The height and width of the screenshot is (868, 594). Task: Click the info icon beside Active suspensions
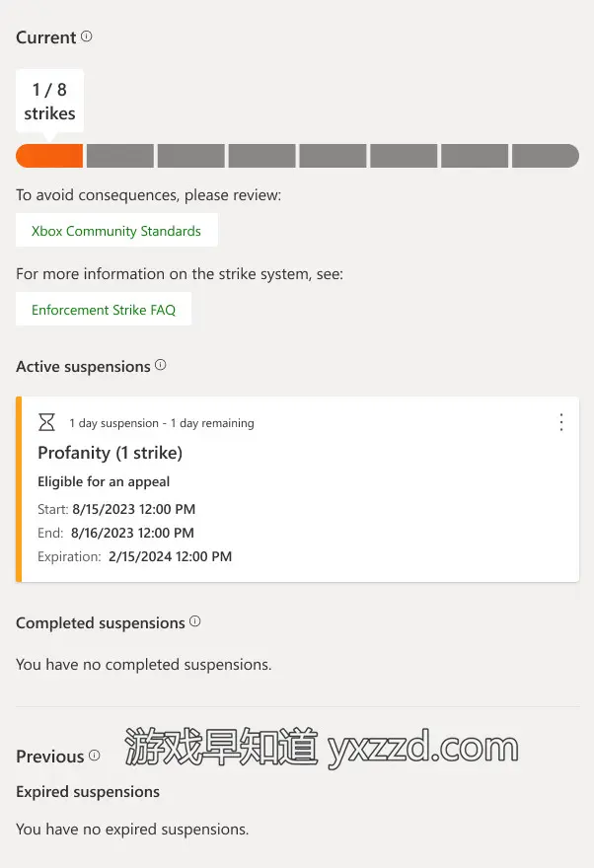coord(161,365)
